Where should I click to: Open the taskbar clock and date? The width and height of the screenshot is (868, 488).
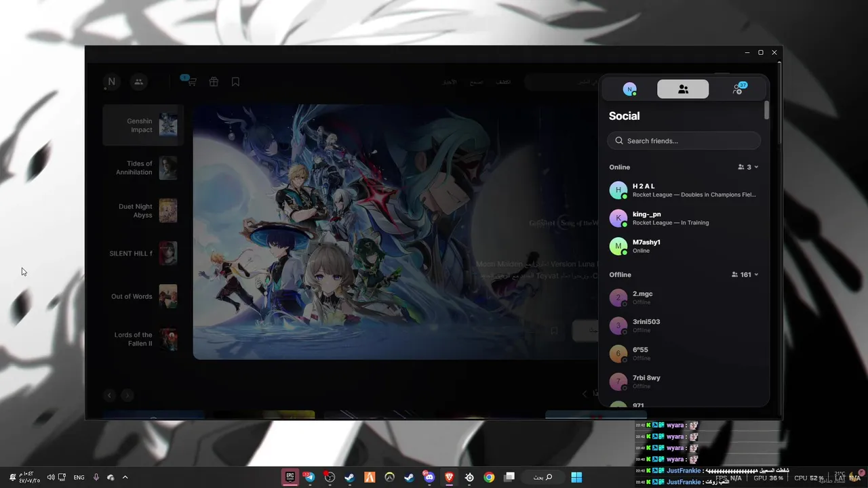point(30,477)
